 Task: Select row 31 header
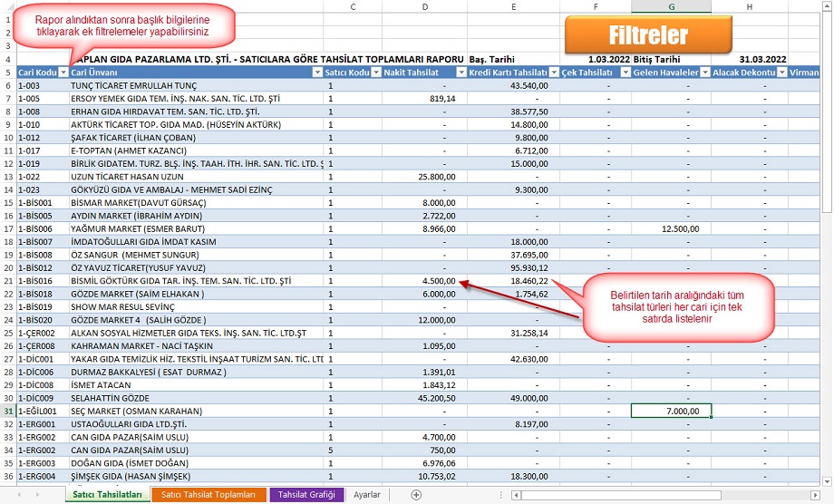tap(8, 411)
